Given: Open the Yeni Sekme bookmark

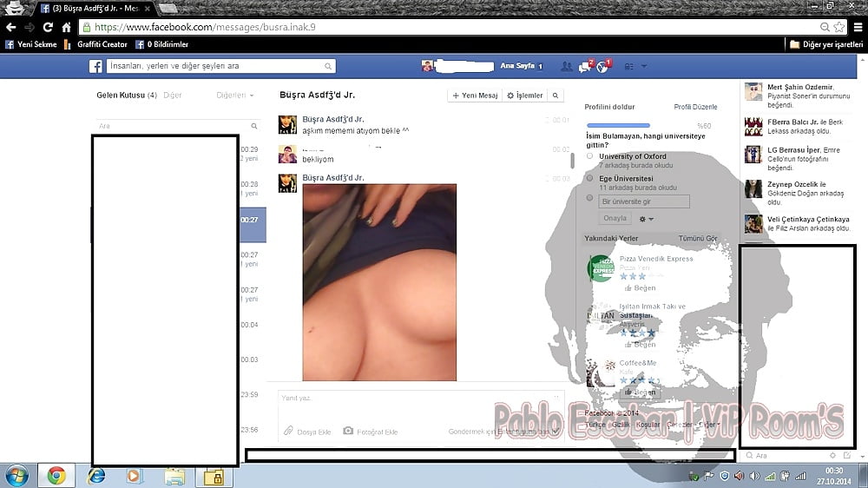Looking at the screenshot, I should (31, 44).
